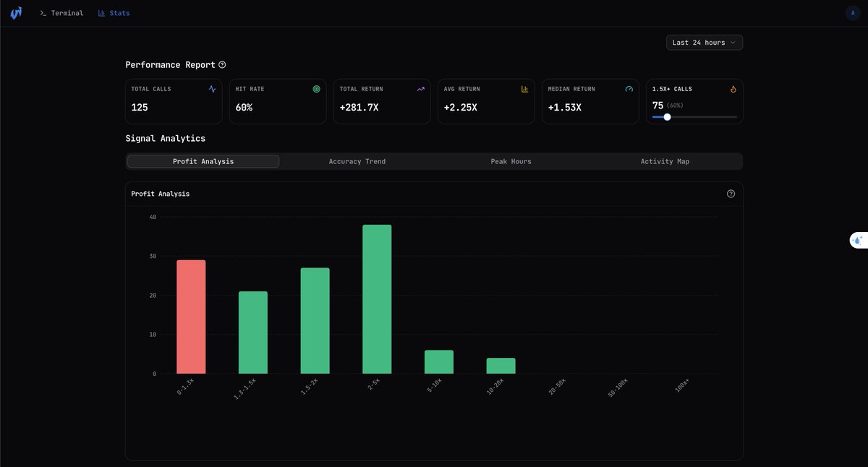Click the Median Return value +1.53X
The image size is (868, 467).
coord(564,107)
